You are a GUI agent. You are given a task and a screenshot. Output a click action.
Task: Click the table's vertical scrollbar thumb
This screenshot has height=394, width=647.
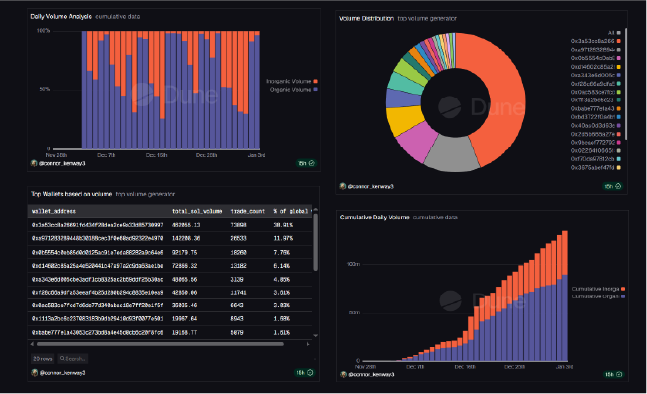coord(316,242)
